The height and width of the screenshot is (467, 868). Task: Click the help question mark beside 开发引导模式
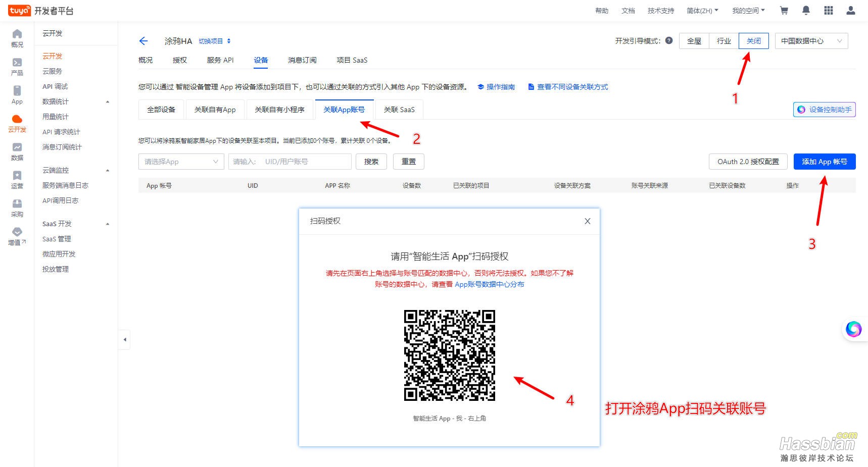[x=669, y=41]
